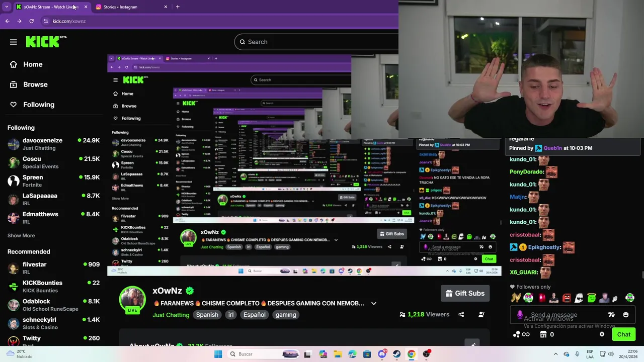644x362 pixels.
Task: Click the Español tag
Action: [255, 315]
